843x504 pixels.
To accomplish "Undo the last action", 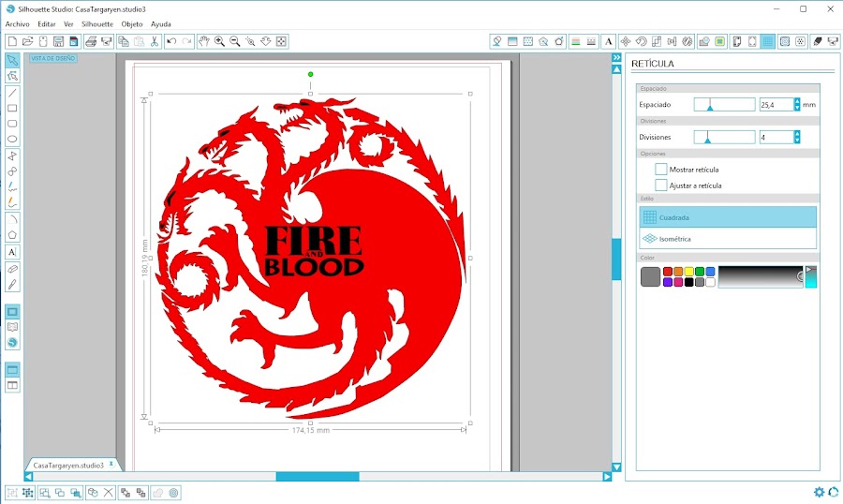I will coord(171,41).
